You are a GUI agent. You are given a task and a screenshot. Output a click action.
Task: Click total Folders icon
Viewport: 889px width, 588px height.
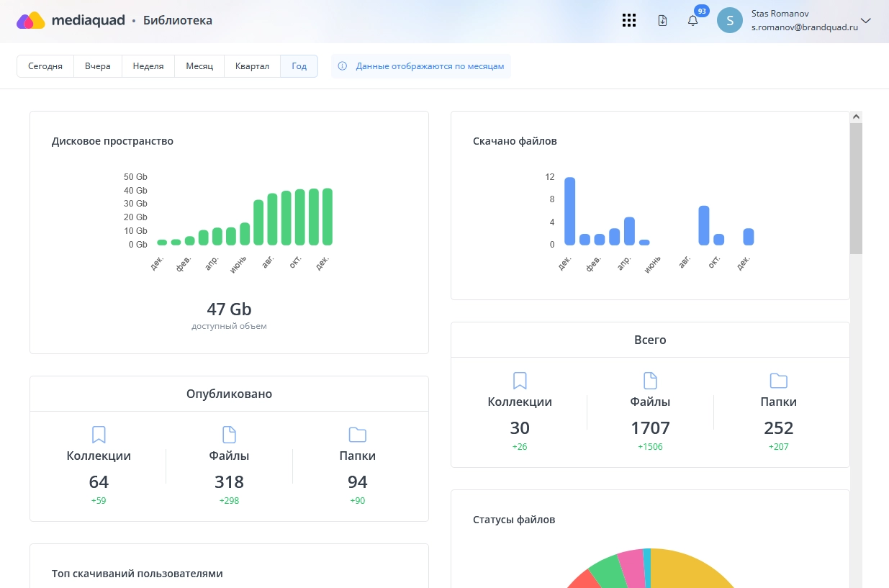778,381
